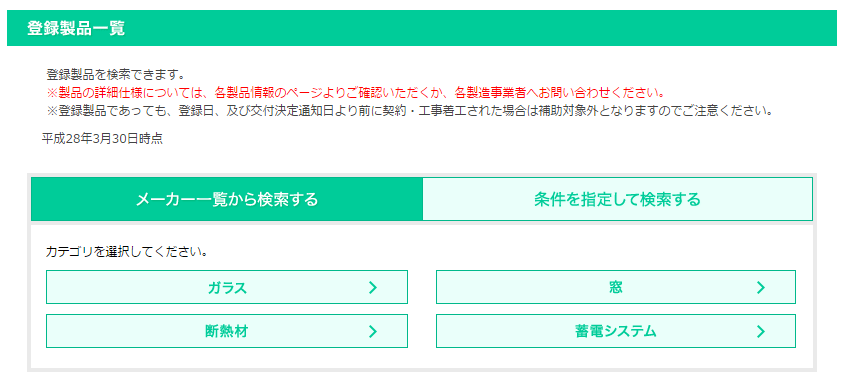The image size is (848, 381).
Task: Click the chevron arrow on 窓 row
Action: click(x=761, y=287)
